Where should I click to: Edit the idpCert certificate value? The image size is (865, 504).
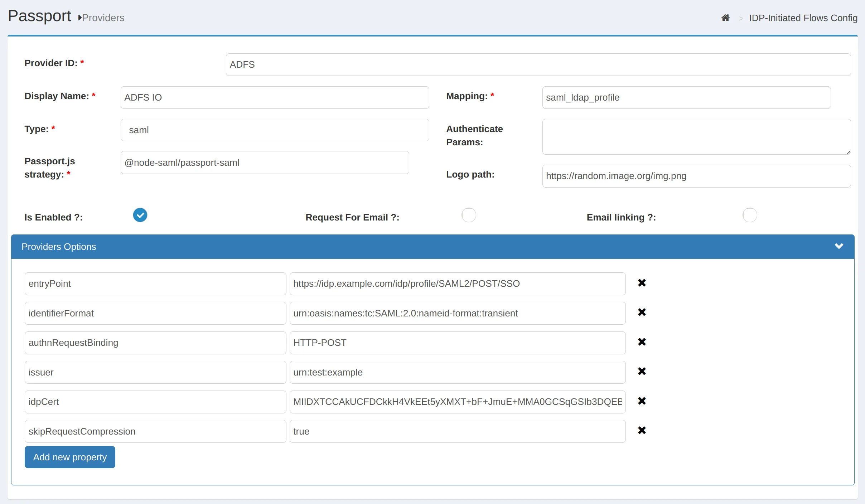coord(458,402)
